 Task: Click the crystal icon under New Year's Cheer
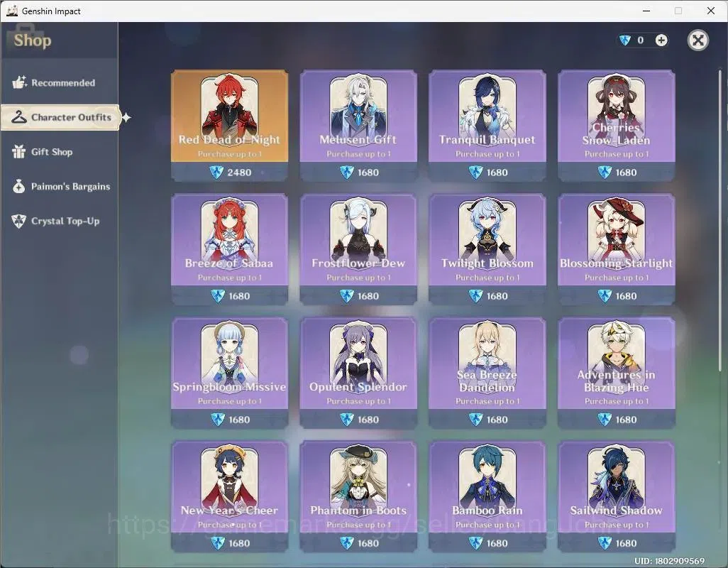(218, 543)
